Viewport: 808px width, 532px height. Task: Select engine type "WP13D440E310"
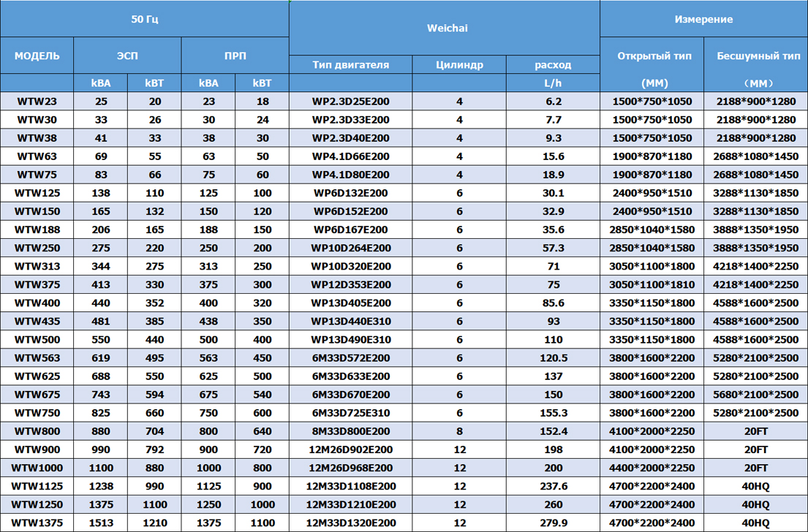click(x=350, y=322)
